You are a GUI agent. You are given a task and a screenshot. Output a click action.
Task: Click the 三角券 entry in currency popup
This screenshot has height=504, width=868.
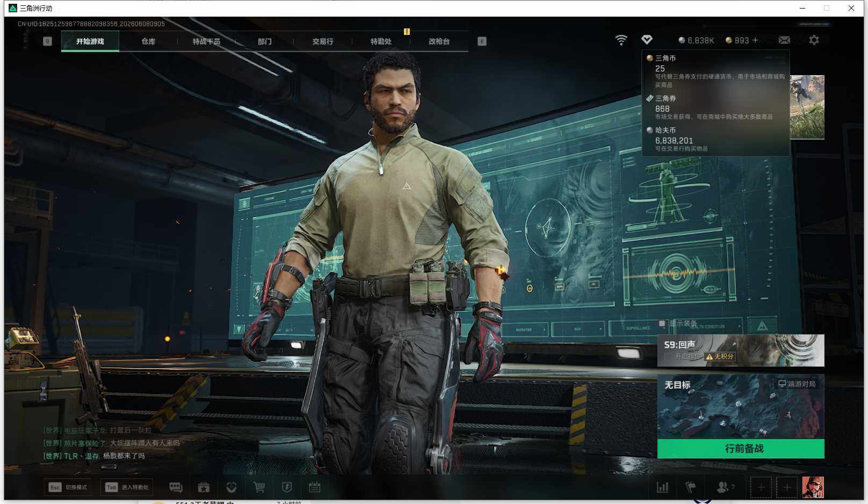pos(716,107)
